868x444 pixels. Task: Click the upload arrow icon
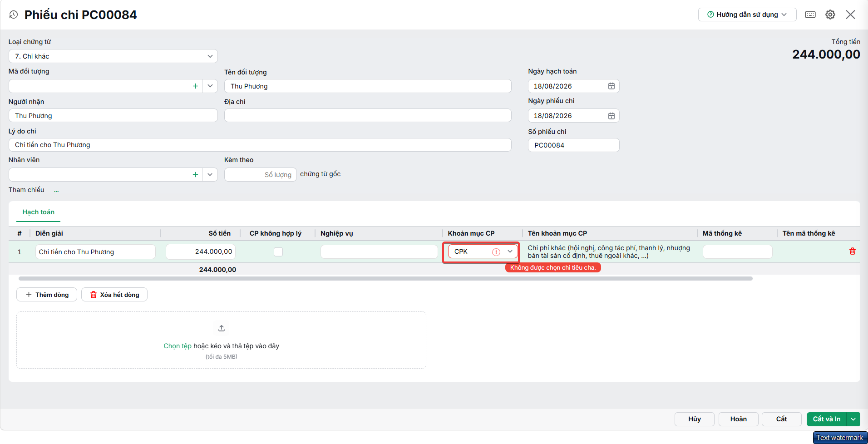pos(222,328)
